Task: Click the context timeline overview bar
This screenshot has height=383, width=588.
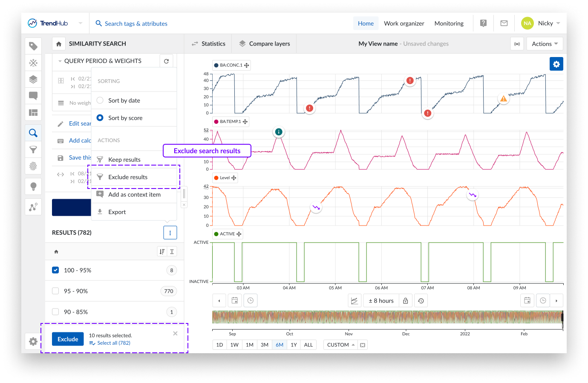Action: 387,320
